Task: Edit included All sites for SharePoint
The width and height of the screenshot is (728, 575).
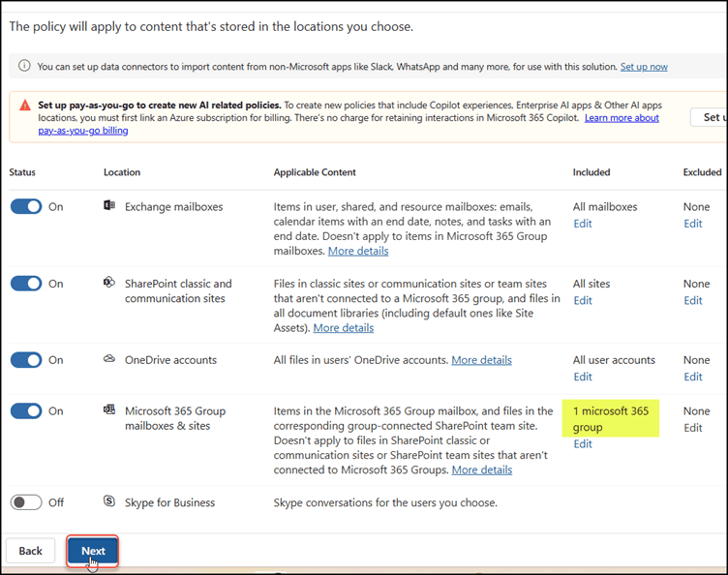Action: [583, 301]
